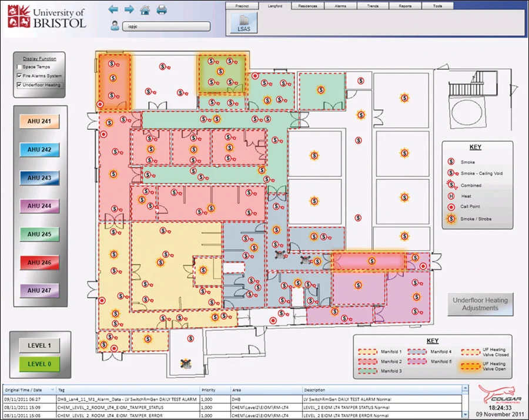Click the forward navigation arrow
This screenshot has width=529, height=420.
128,9
